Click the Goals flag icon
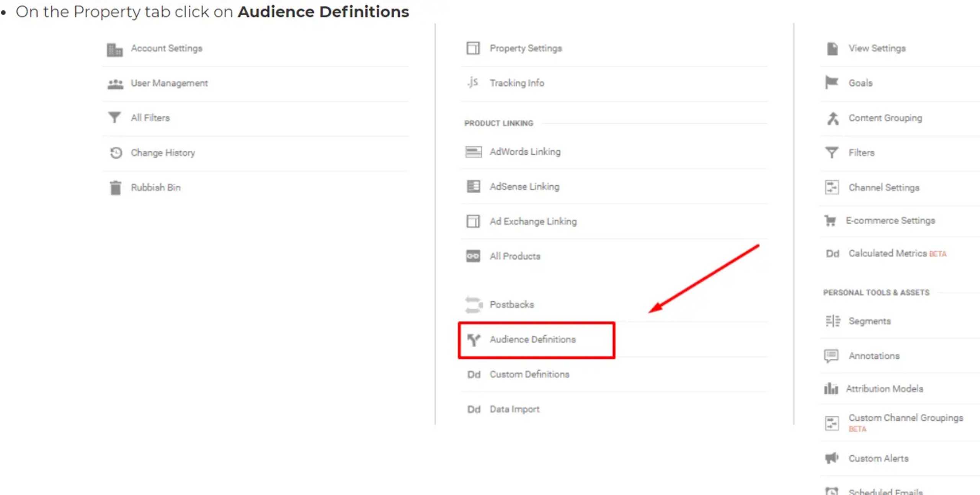Viewport: 980px width, 495px height. (831, 82)
